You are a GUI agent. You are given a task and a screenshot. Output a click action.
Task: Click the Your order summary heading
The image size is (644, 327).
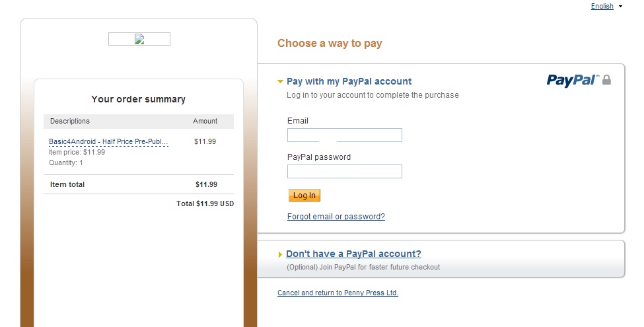point(138,99)
